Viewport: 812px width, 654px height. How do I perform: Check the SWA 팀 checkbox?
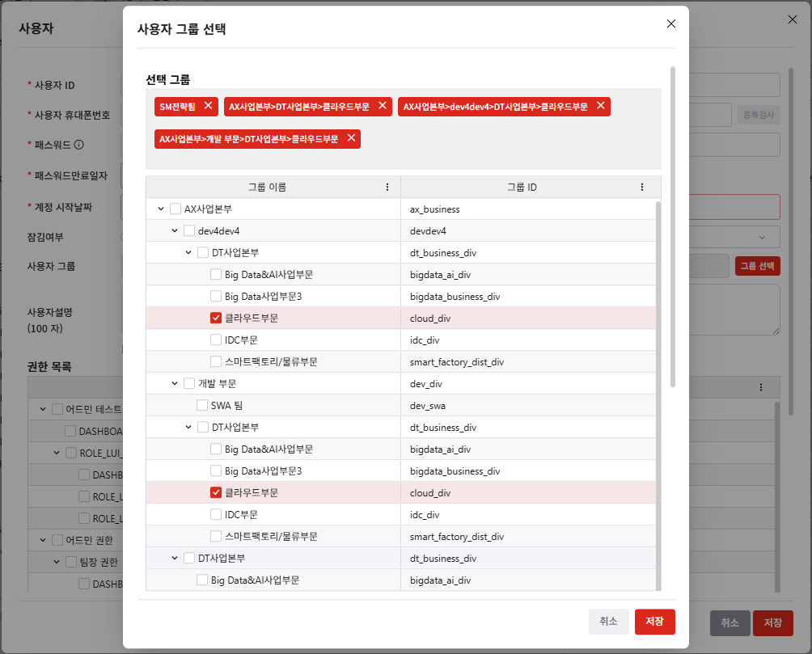click(x=202, y=405)
